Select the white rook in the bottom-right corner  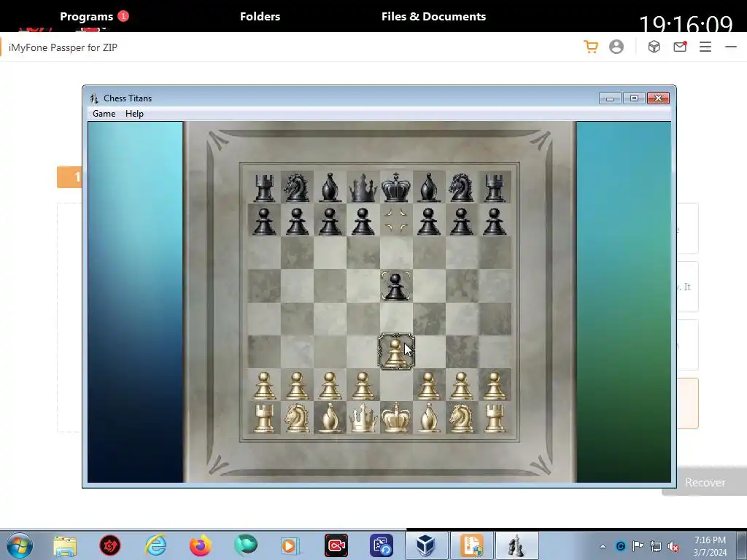click(495, 418)
